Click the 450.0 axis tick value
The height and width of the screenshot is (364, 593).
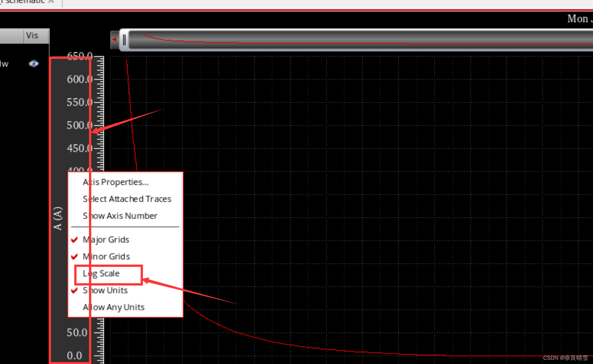pyautogui.click(x=80, y=148)
